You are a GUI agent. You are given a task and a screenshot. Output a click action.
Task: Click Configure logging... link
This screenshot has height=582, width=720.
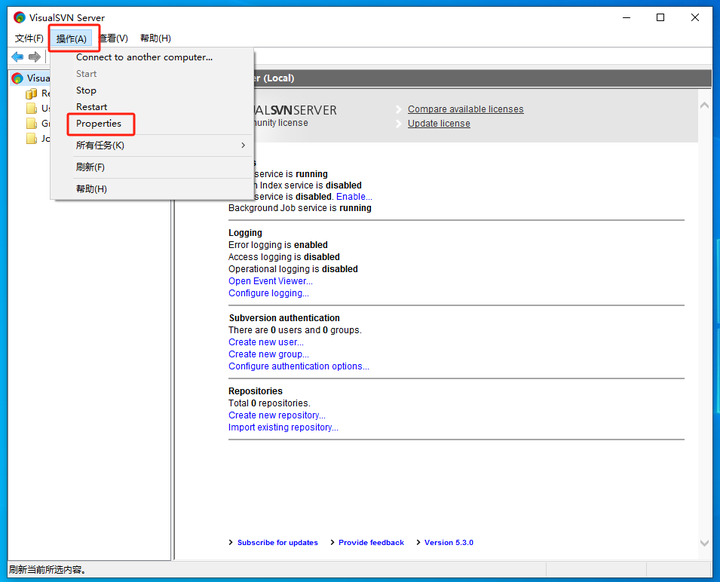pyautogui.click(x=269, y=293)
